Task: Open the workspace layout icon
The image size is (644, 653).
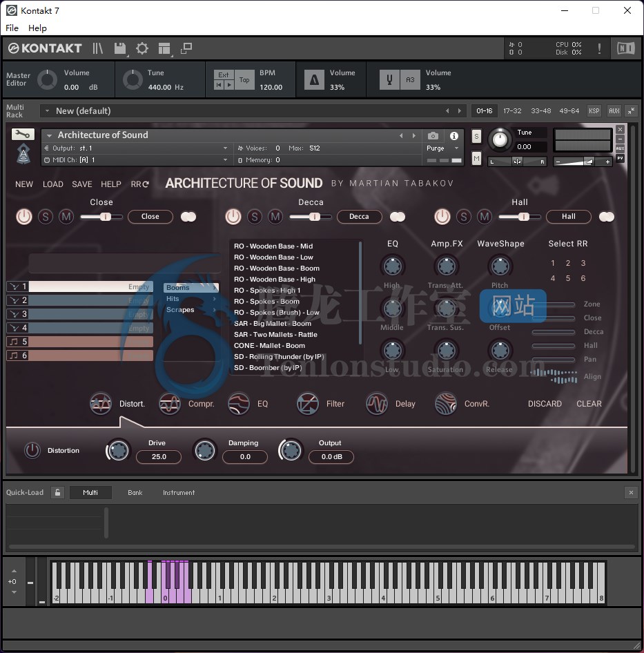Action: [x=164, y=48]
